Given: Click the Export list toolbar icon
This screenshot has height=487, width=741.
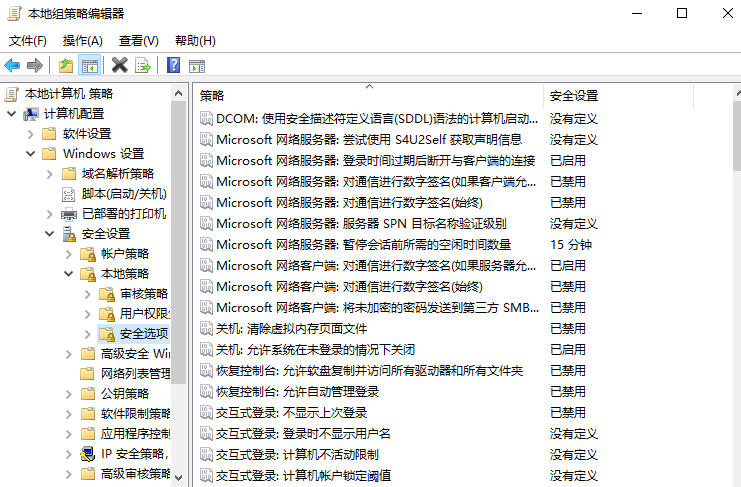Looking at the screenshot, I should point(143,65).
